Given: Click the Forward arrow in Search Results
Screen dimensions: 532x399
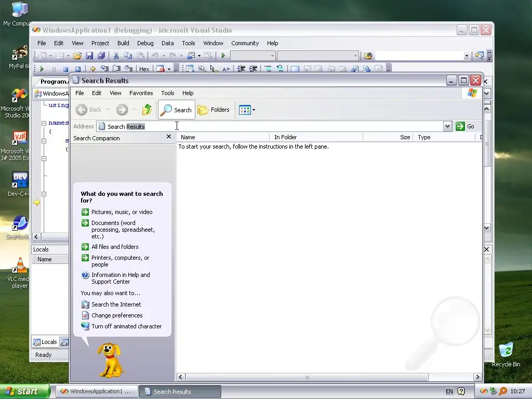Looking at the screenshot, I should tap(122, 110).
